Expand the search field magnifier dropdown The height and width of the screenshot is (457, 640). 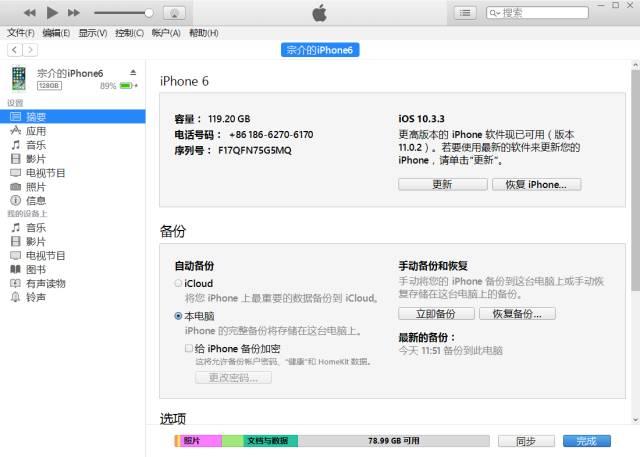pyautogui.click(x=494, y=13)
